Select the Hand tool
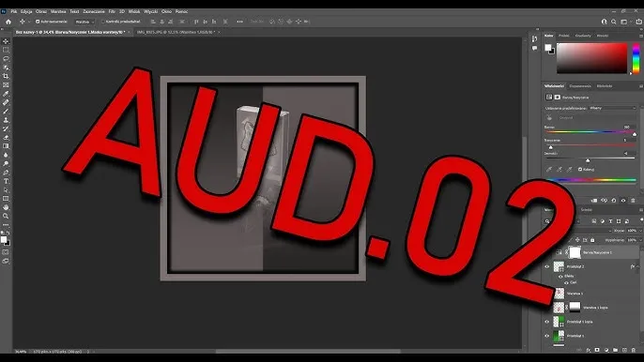The width and height of the screenshot is (644, 362). 6,207
